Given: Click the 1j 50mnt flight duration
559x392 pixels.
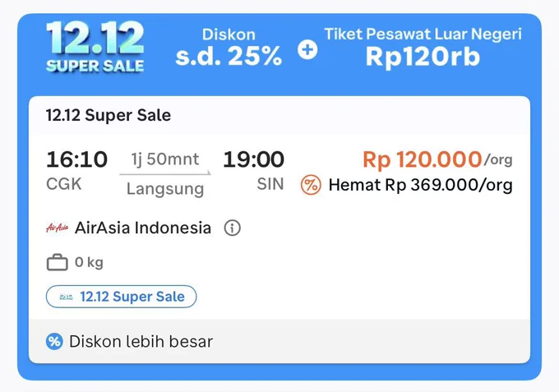Looking at the screenshot, I should tap(165, 159).
